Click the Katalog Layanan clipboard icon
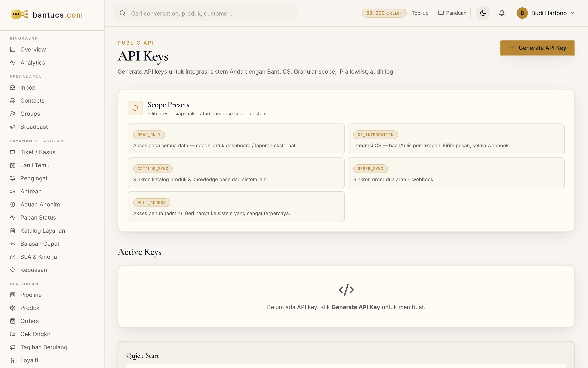The height and width of the screenshot is (368, 588). (13, 231)
